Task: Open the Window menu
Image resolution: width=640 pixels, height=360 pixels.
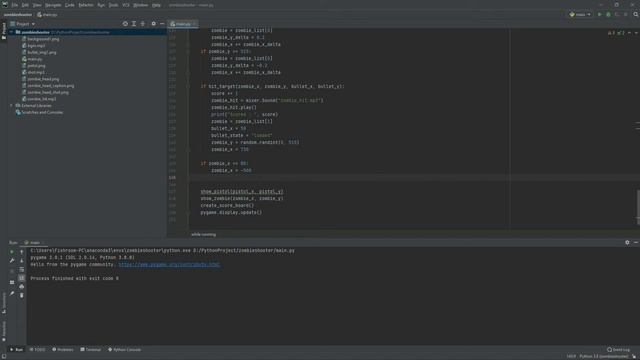Action: pyautogui.click(x=141, y=5)
